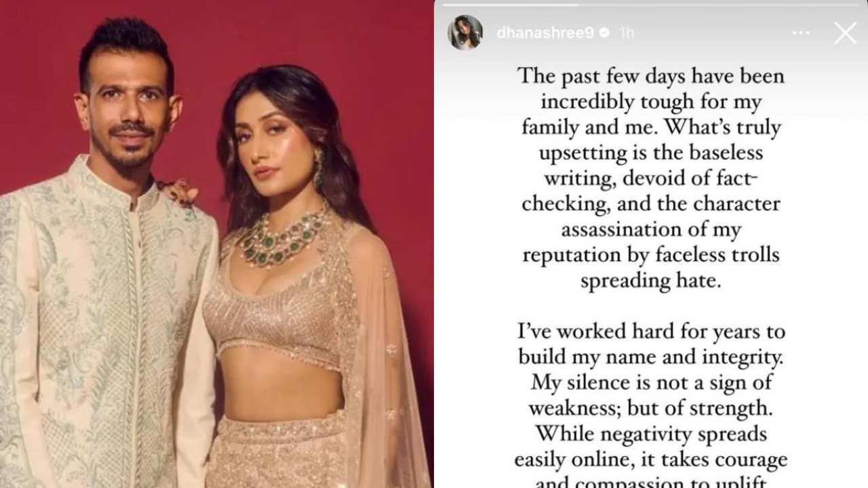Open the three-dot story options menu
This screenshot has width=868, height=488.
coord(800,33)
